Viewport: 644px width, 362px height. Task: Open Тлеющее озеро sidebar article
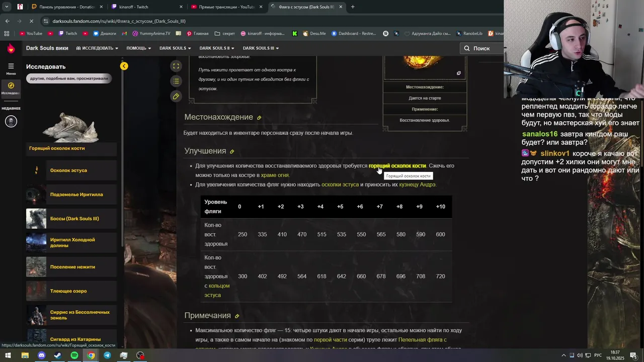coord(71,291)
